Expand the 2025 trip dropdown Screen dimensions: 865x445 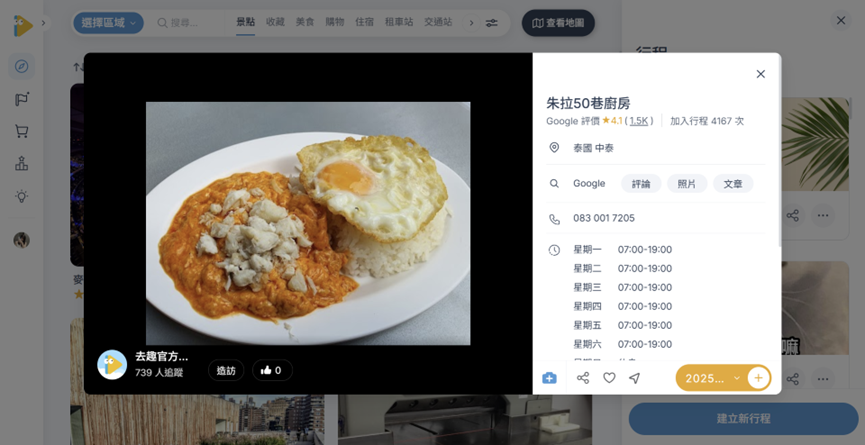pos(712,378)
